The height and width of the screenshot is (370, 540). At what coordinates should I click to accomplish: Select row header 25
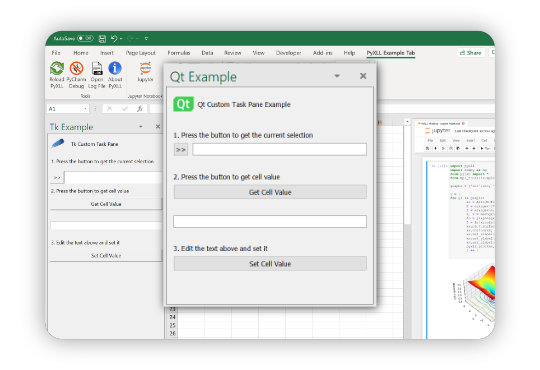click(x=172, y=325)
